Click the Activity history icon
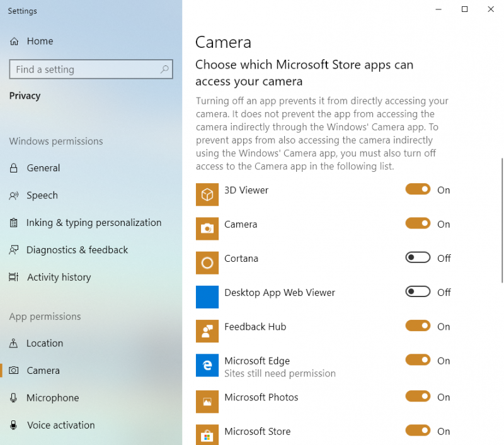504x445 pixels. pos(14,277)
